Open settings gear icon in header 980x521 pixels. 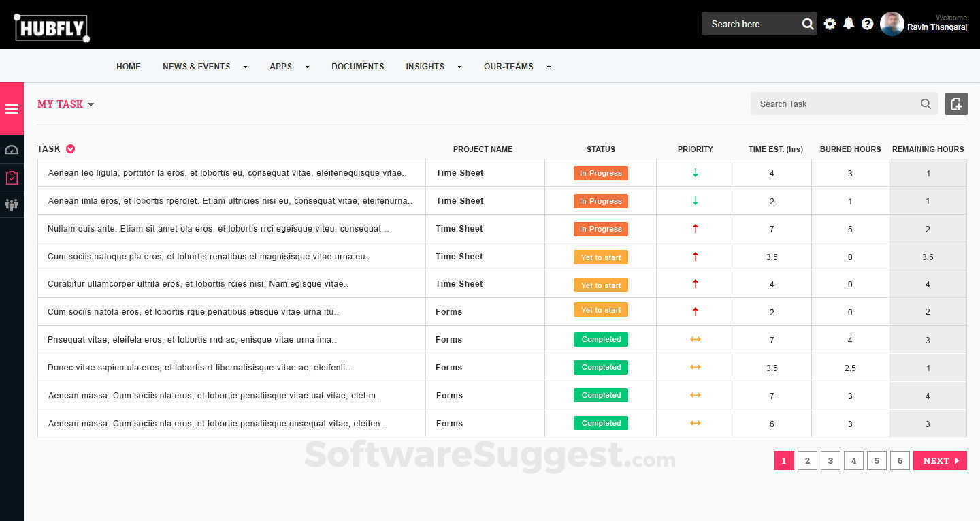(830, 24)
